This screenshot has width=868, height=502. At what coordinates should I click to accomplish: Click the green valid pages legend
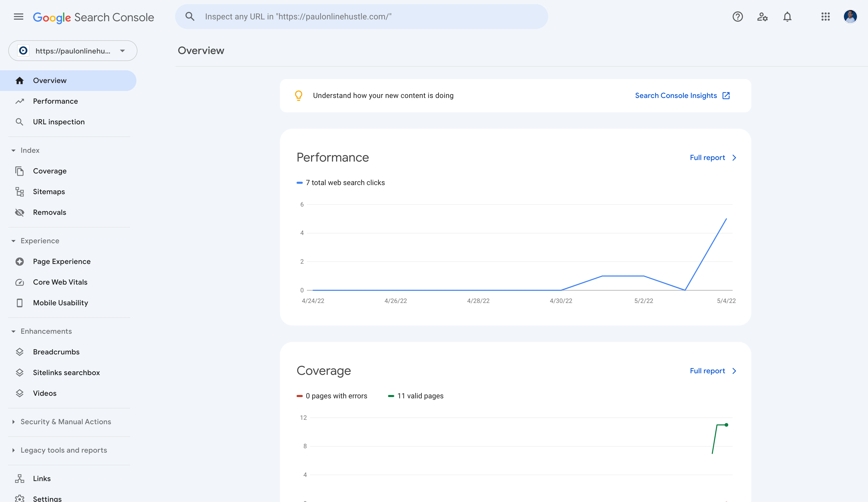pos(416,396)
